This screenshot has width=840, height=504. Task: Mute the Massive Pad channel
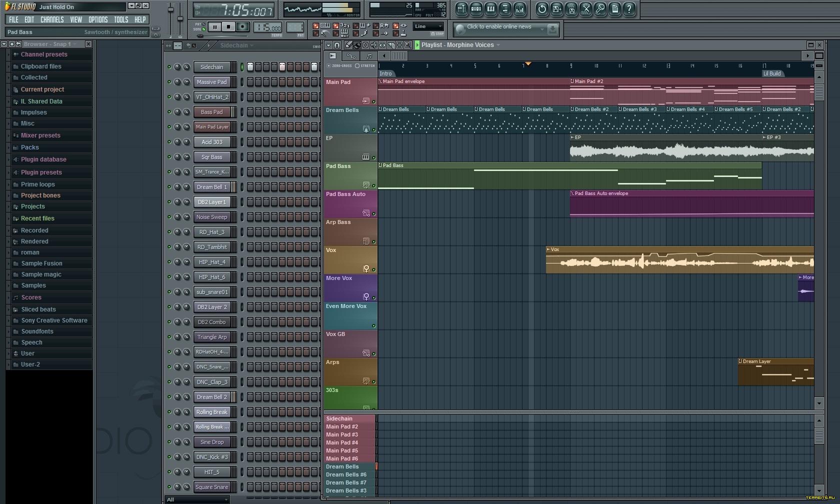(169, 82)
